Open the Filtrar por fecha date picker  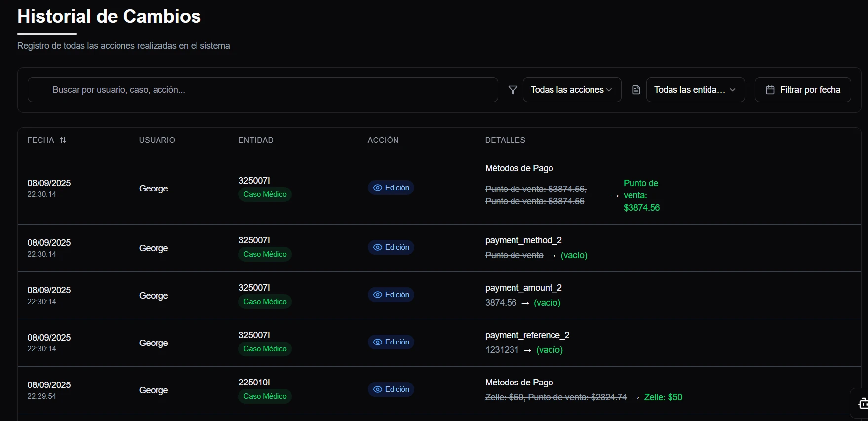point(802,90)
